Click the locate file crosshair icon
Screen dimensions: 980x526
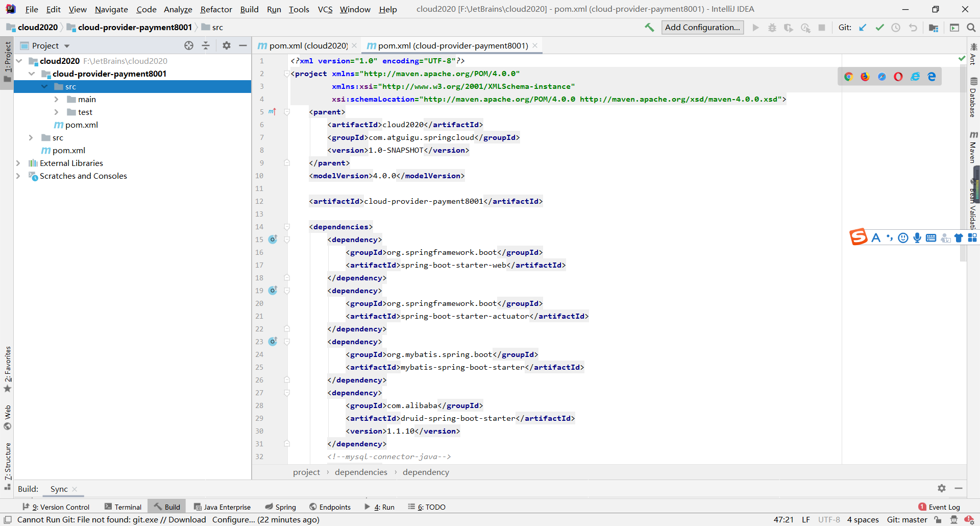coord(189,45)
